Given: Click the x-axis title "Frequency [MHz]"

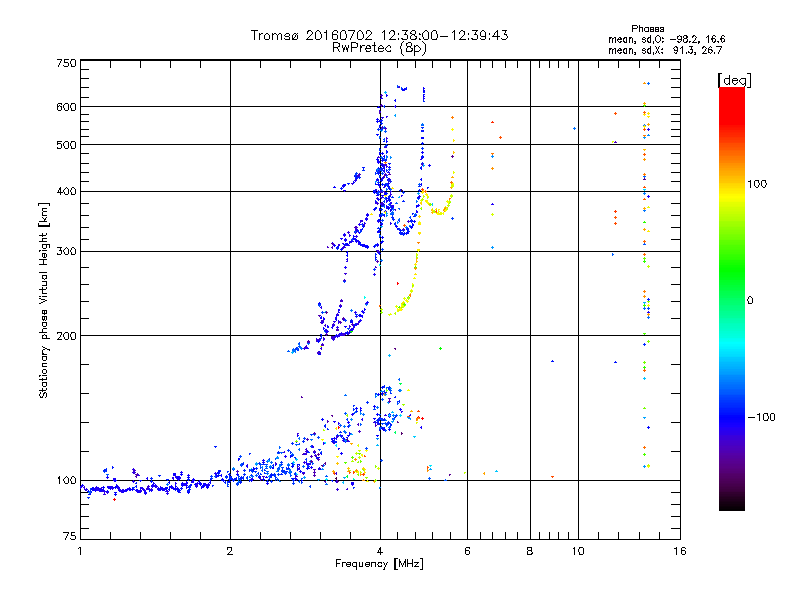Looking at the screenshot, I should point(379,564).
